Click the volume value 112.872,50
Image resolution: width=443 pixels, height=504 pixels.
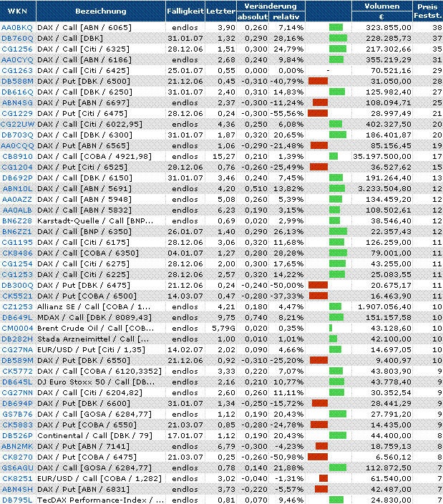click(x=389, y=467)
